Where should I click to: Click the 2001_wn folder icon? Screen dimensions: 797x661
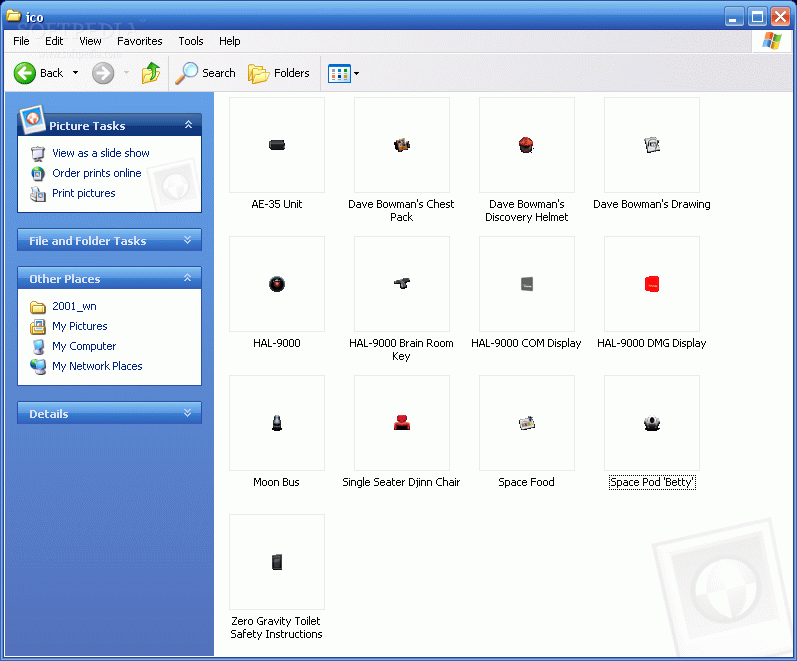pos(38,307)
